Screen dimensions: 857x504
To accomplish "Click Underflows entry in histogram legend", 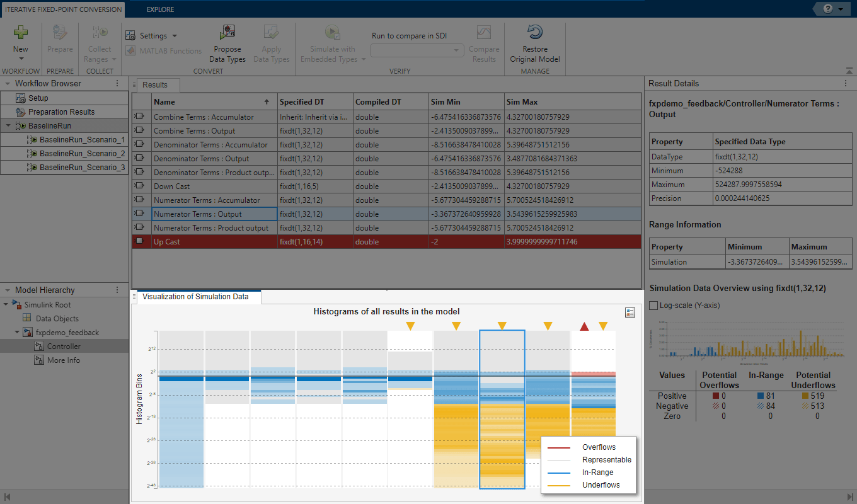I will pyautogui.click(x=589, y=485).
